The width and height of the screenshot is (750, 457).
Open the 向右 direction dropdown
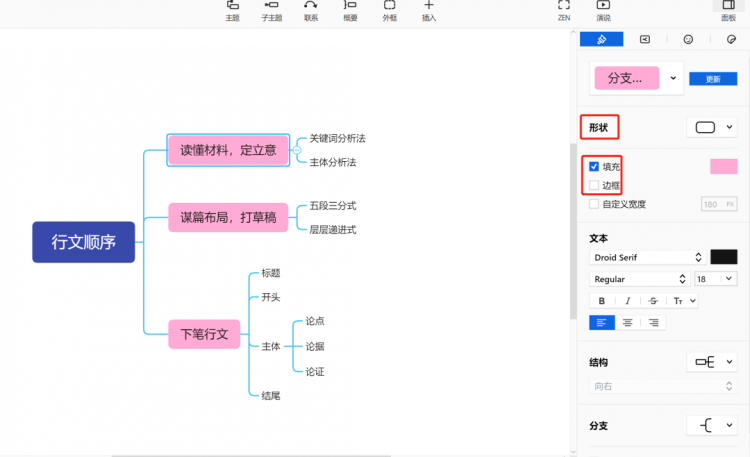tap(663, 386)
